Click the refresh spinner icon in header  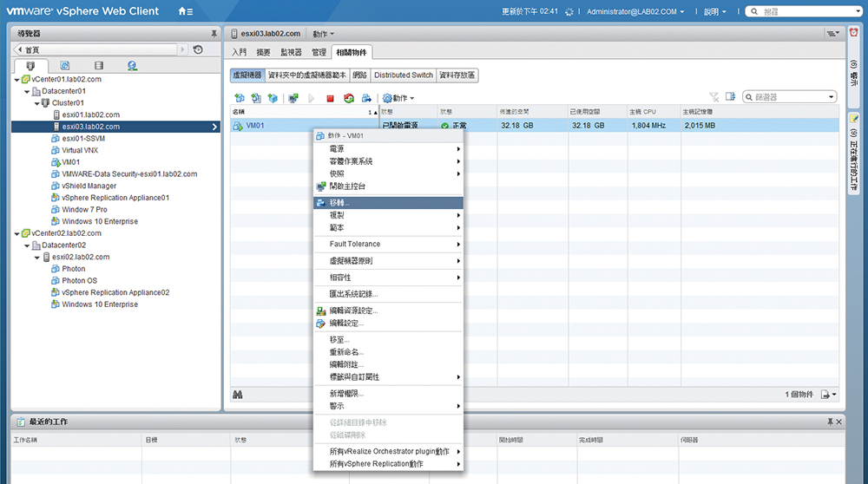click(569, 11)
